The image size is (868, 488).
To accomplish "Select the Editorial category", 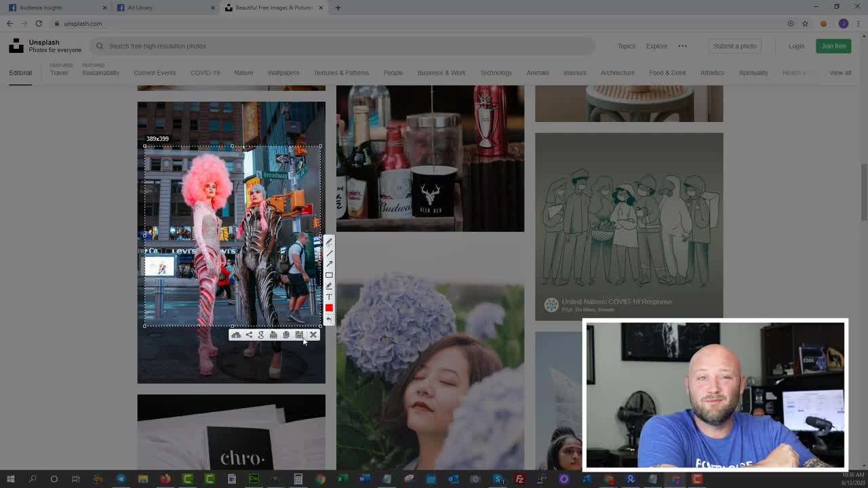I will pyautogui.click(x=20, y=73).
